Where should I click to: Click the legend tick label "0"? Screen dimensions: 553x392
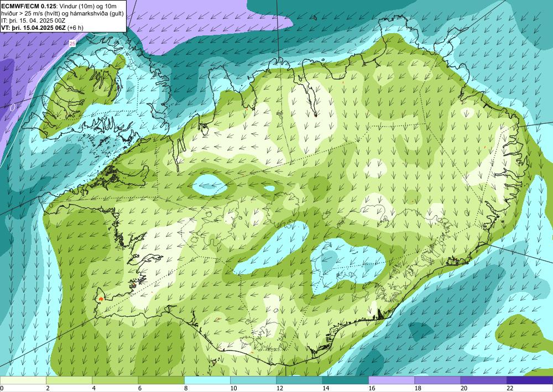[x=2, y=389]
